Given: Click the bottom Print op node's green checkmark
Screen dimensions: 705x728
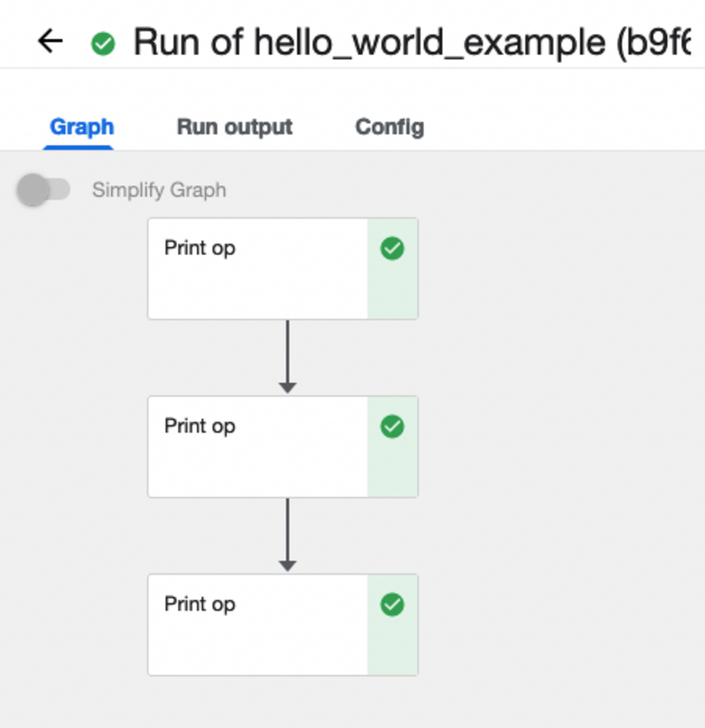Looking at the screenshot, I should coord(392,604).
